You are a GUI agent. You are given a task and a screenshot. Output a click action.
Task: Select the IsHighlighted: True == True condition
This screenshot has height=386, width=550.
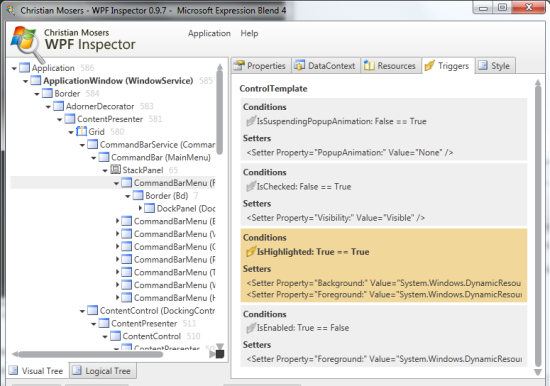pos(313,252)
